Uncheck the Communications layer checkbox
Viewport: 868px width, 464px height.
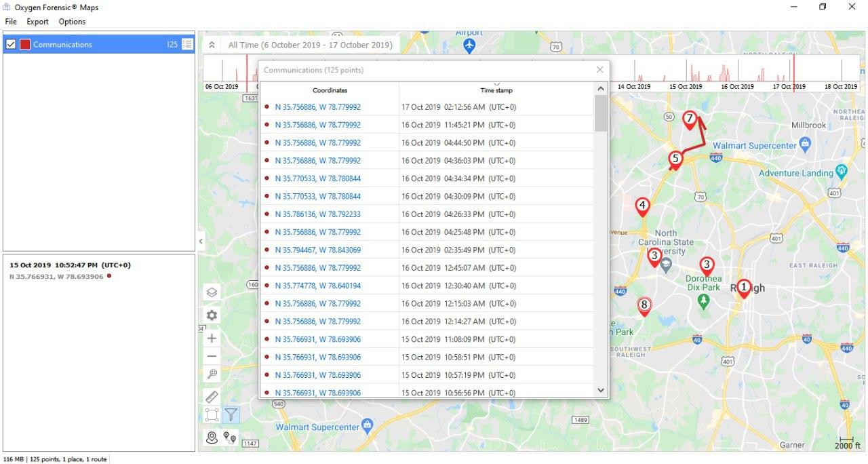[x=11, y=45]
